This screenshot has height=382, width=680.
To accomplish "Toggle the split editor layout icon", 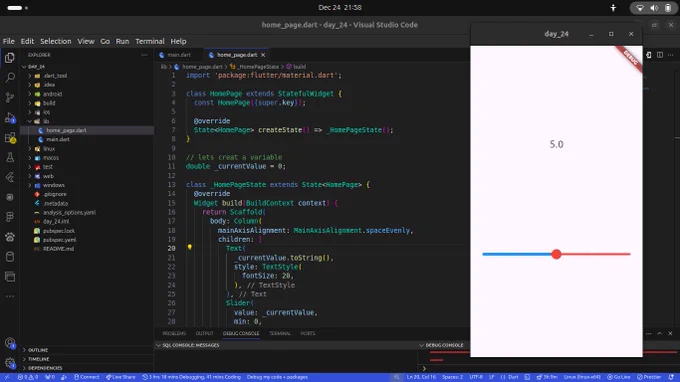I will [660, 55].
